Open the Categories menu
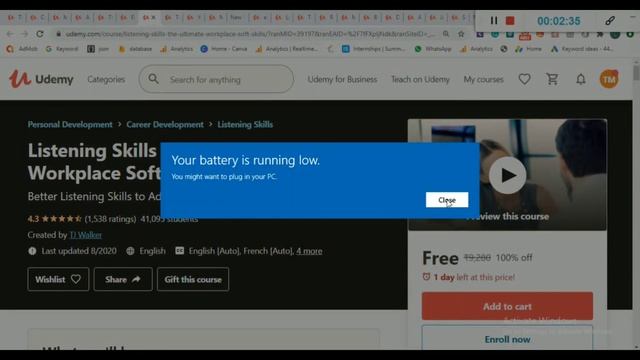The height and width of the screenshot is (360, 640). pos(106,80)
